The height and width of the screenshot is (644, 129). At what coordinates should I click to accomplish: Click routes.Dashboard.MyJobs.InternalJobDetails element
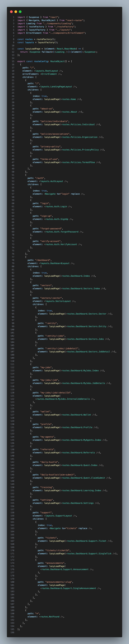64,399
